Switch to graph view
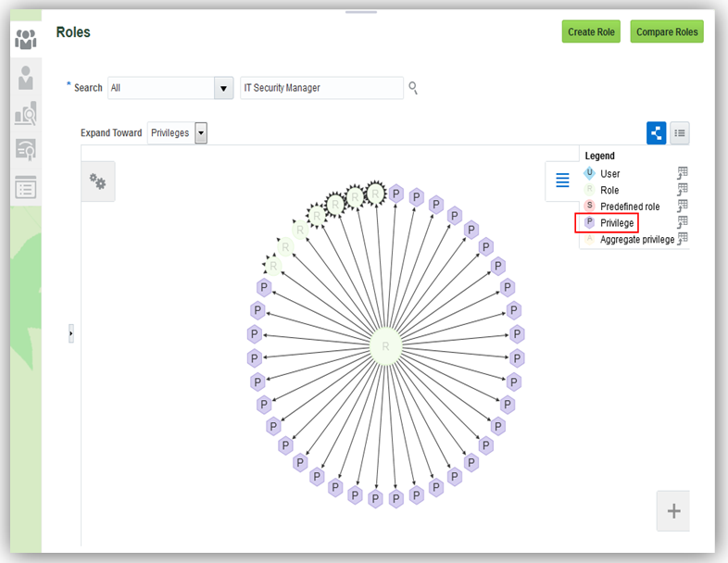728x563 pixels. [657, 132]
